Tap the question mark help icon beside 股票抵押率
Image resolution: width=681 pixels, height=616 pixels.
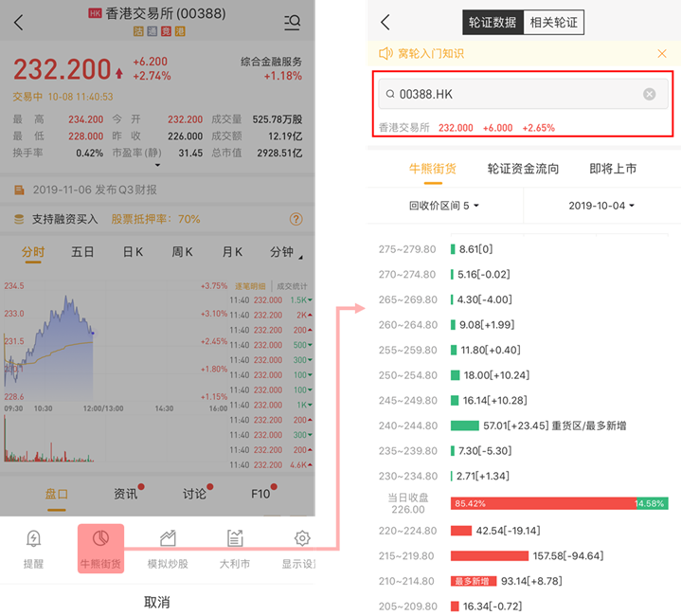[x=296, y=219]
